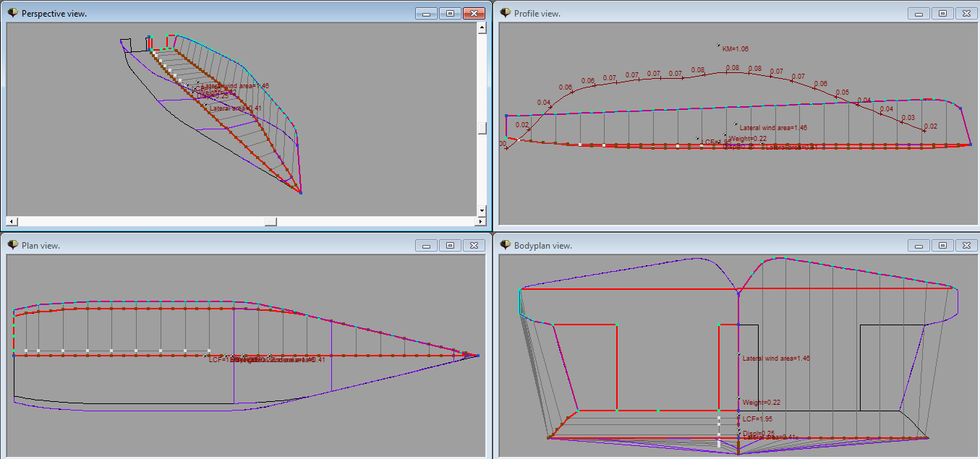Click the Perspective view scroll up arrow

tap(482, 28)
